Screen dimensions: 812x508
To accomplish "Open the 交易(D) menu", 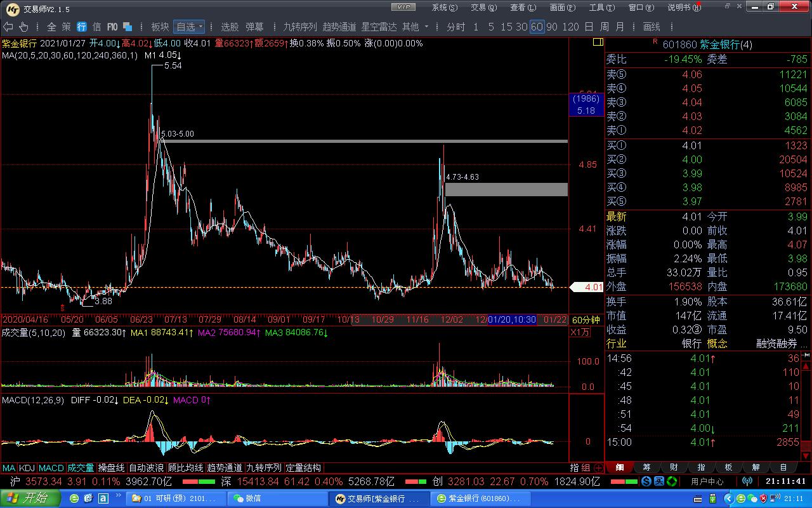I will tap(483, 8).
